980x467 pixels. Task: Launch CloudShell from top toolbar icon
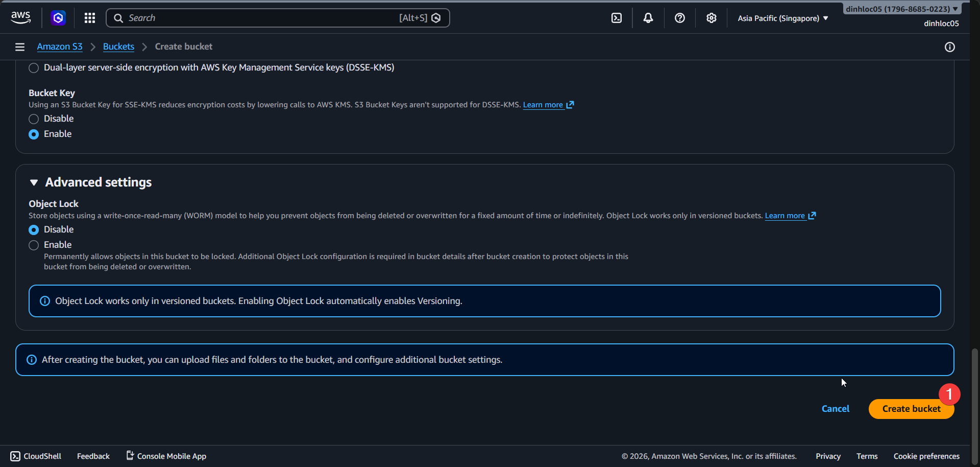[x=617, y=18]
